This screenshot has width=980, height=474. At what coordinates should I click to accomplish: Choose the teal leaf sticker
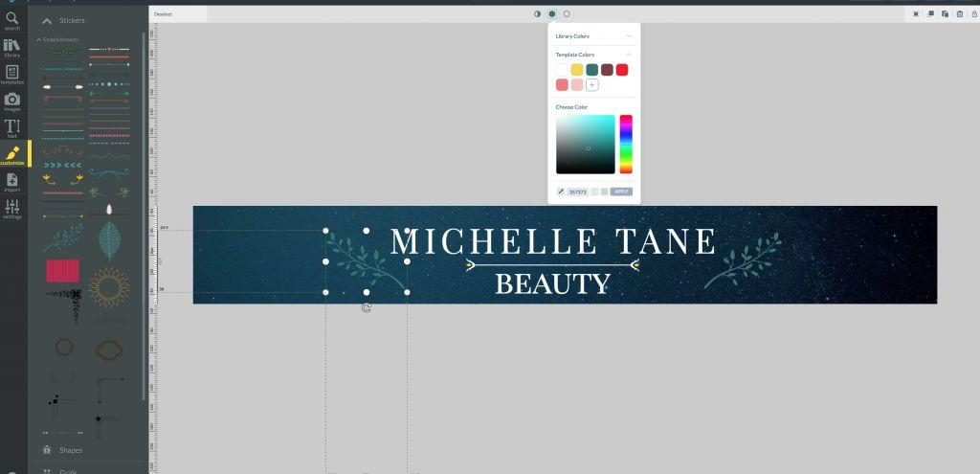pyautogui.click(x=109, y=240)
